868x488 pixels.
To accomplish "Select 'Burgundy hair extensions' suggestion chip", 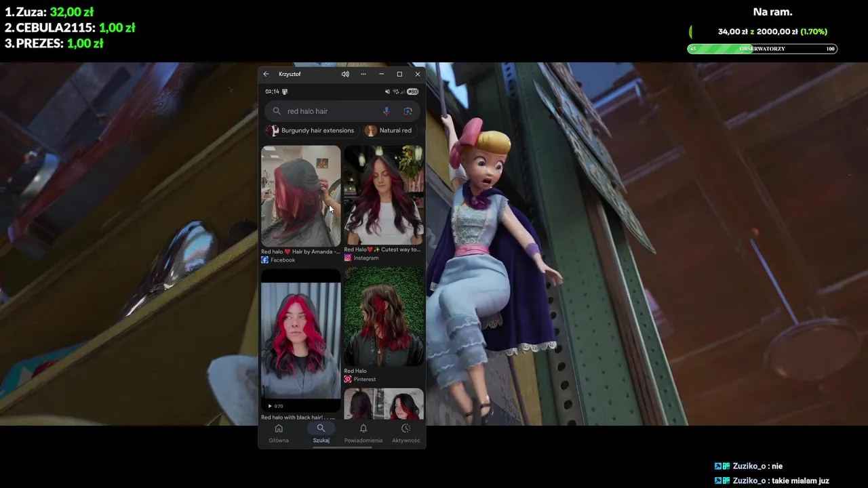I will tap(312, 130).
